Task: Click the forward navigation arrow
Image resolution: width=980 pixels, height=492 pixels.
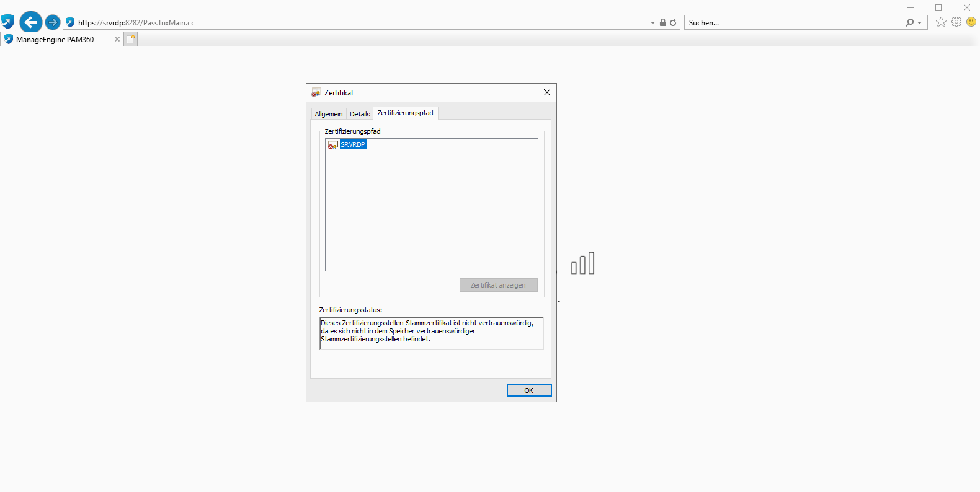Action: tap(53, 22)
